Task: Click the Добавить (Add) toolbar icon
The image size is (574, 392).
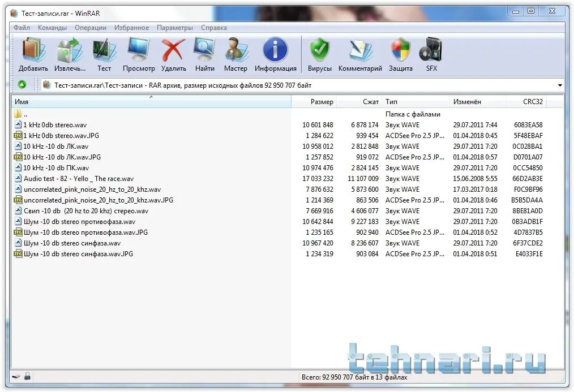Action: [33, 50]
